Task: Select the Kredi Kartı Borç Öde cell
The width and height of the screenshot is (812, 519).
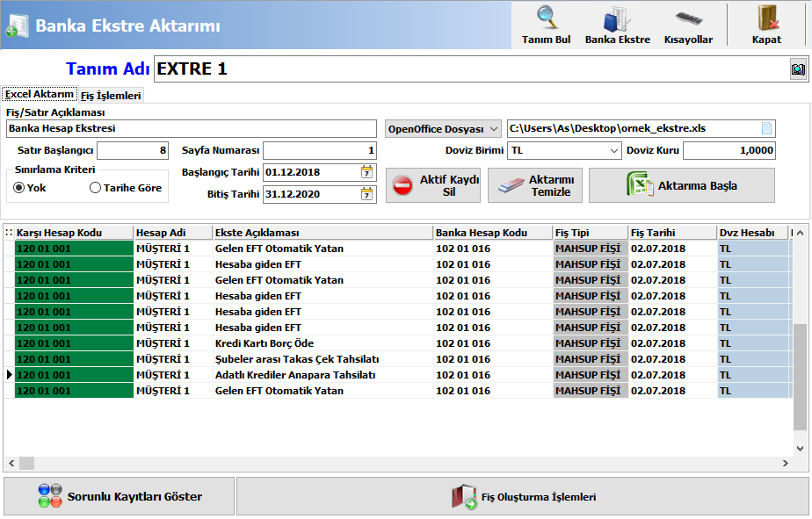Action: (323, 343)
